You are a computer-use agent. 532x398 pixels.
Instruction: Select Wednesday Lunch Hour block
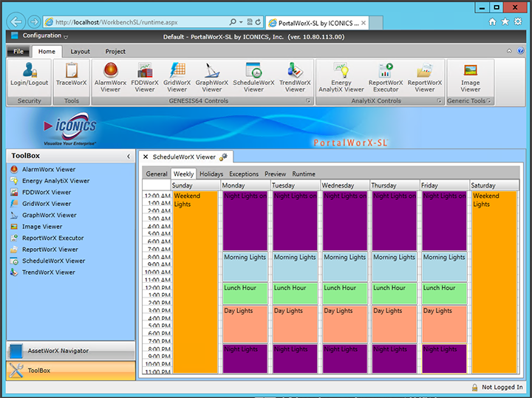[345, 293]
